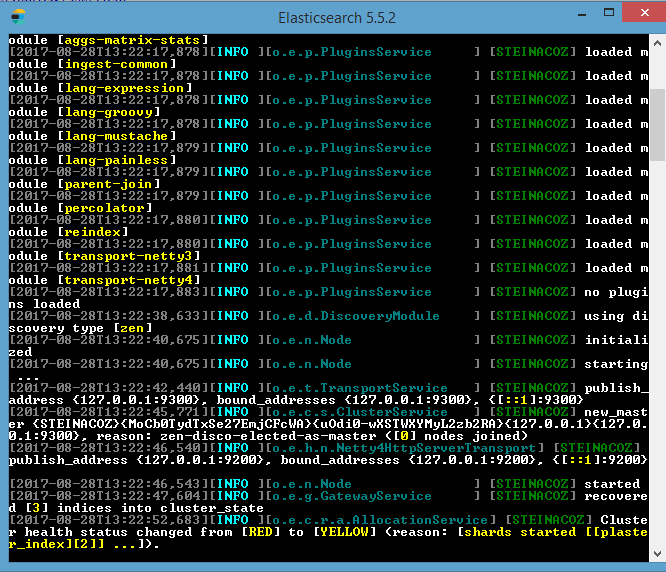666x572 pixels.
Task: Click the o.e.h.n.Netty4HttpServerTransport logger name
Action: pos(404,448)
